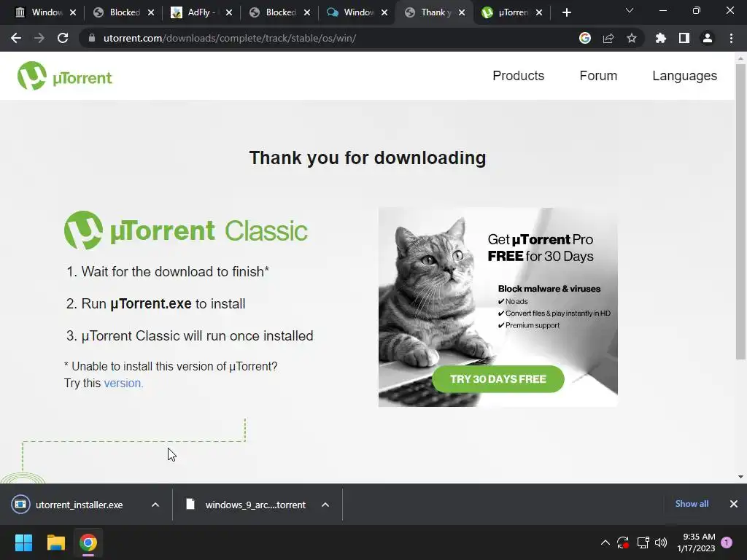Click the page vertical scrollbar
This screenshot has width=747, height=560.
[740, 212]
